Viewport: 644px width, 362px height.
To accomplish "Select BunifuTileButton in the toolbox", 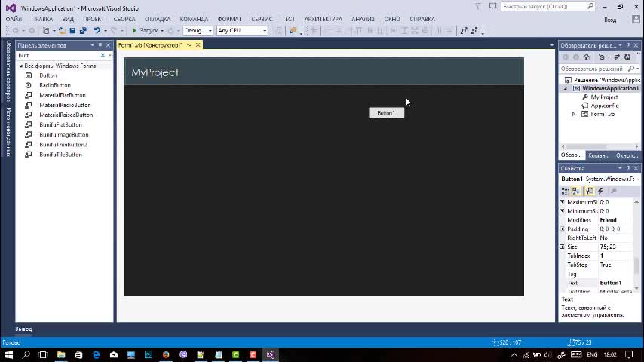I will 61,155.
